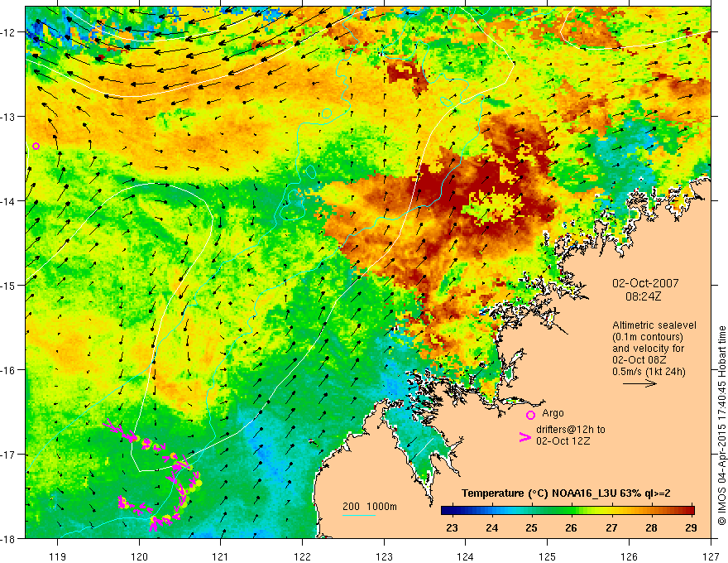This screenshot has width=728, height=563.
Task: Click the Argo float circle near 13.4S
Action: 36,147
